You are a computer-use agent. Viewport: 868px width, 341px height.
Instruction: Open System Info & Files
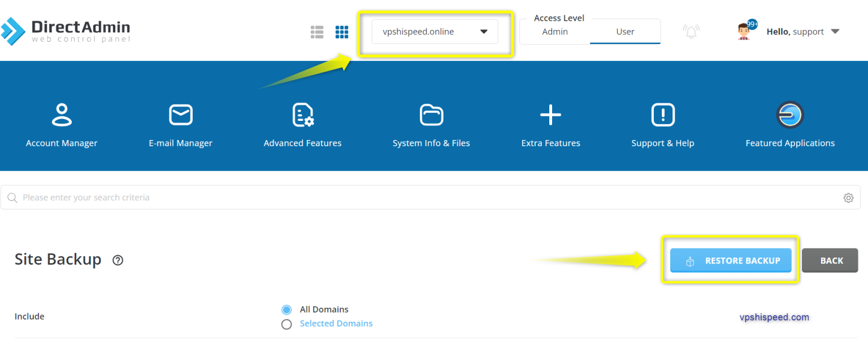point(431,121)
